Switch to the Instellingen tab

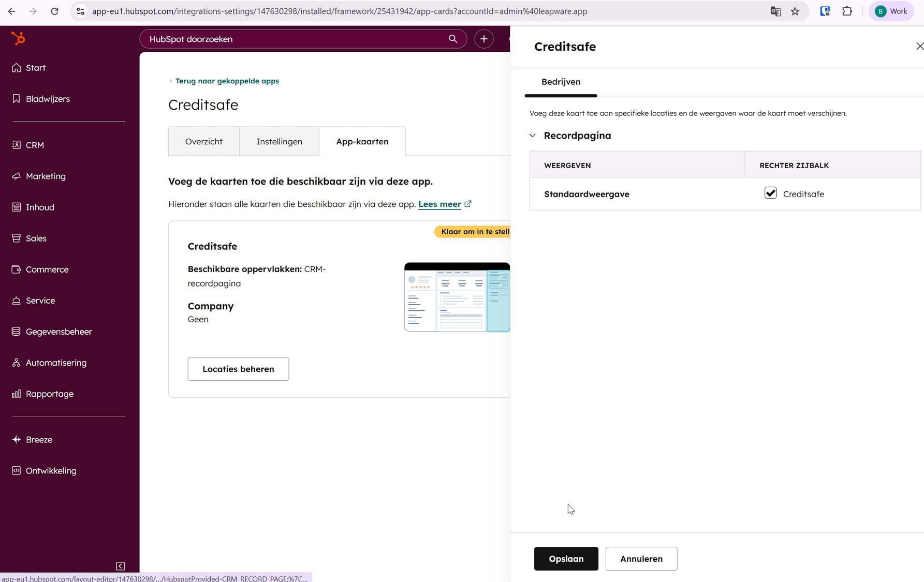pos(279,141)
